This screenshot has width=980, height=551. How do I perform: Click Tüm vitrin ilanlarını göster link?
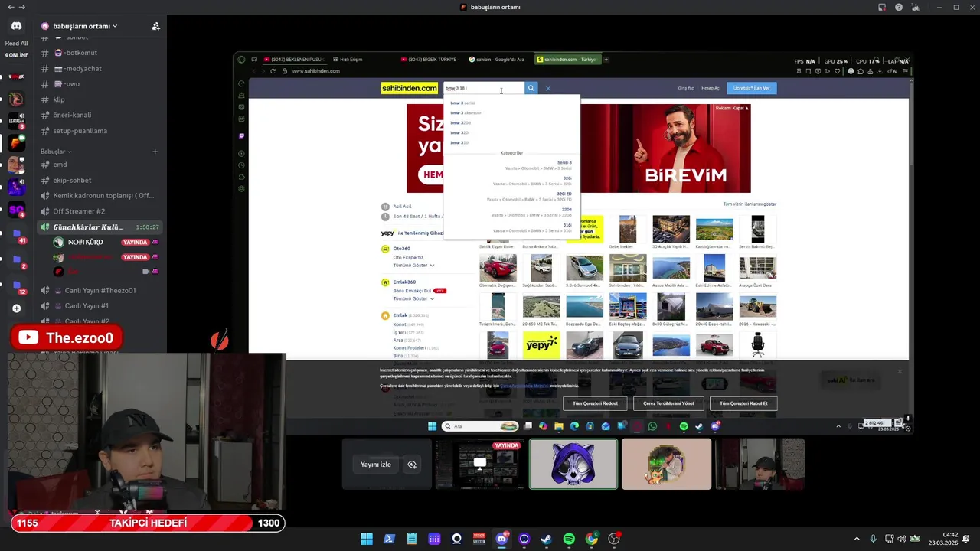point(750,204)
